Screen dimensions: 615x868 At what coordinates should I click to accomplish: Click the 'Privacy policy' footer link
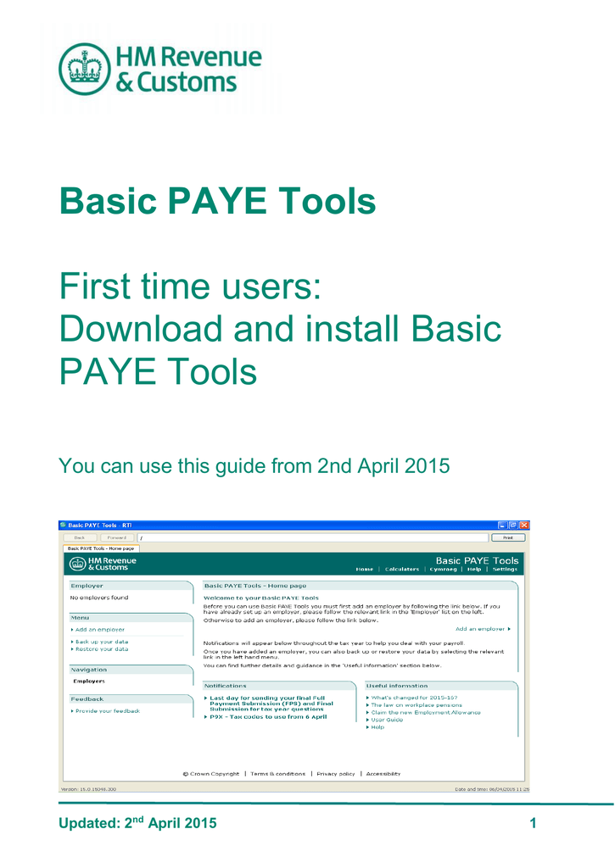(x=335, y=774)
